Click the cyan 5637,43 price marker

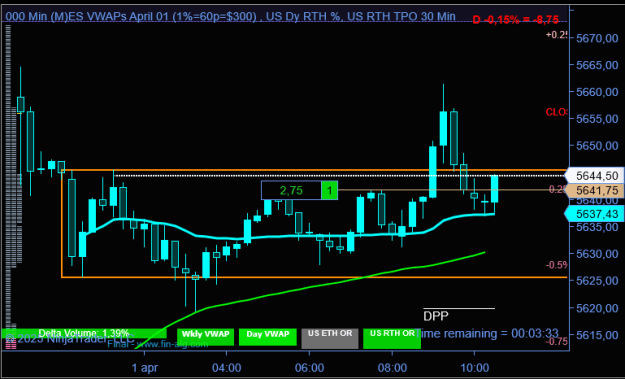tap(594, 214)
